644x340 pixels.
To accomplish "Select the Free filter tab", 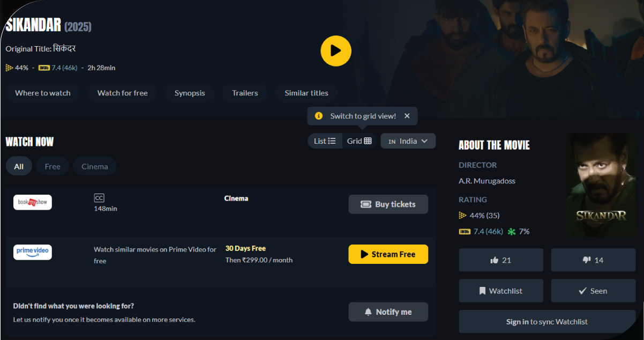I will click(x=53, y=166).
